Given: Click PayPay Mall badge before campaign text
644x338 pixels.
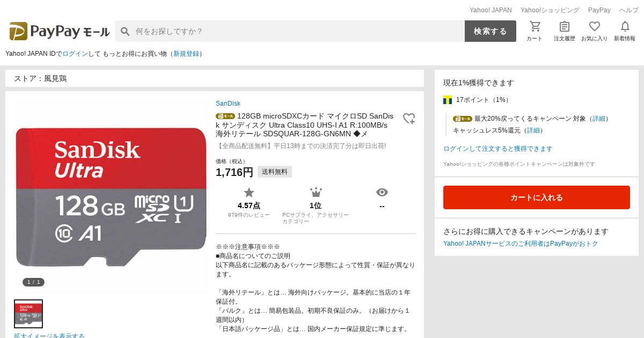Looking at the screenshot, I should pyautogui.click(x=463, y=119).
